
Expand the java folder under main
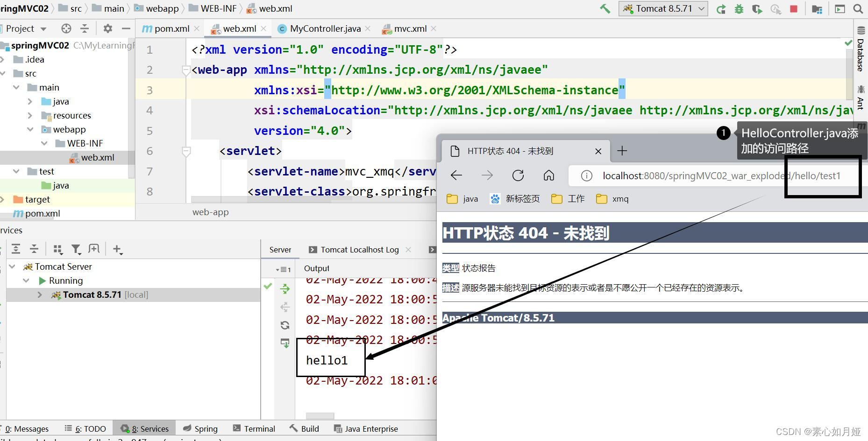tap(30, 101)
